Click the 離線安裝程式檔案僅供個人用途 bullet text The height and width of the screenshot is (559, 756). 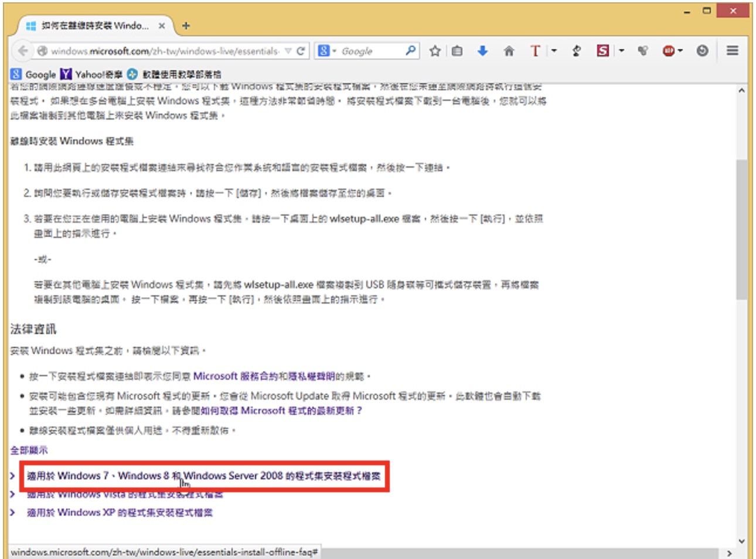coord(132,431)
